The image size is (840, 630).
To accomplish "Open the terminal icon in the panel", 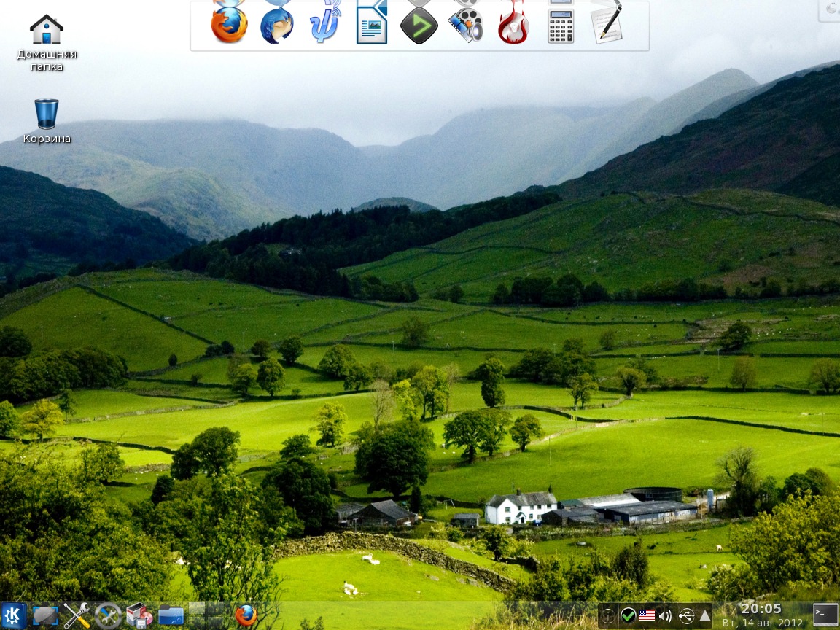I will pyautogui.click(x=825, y=615).
